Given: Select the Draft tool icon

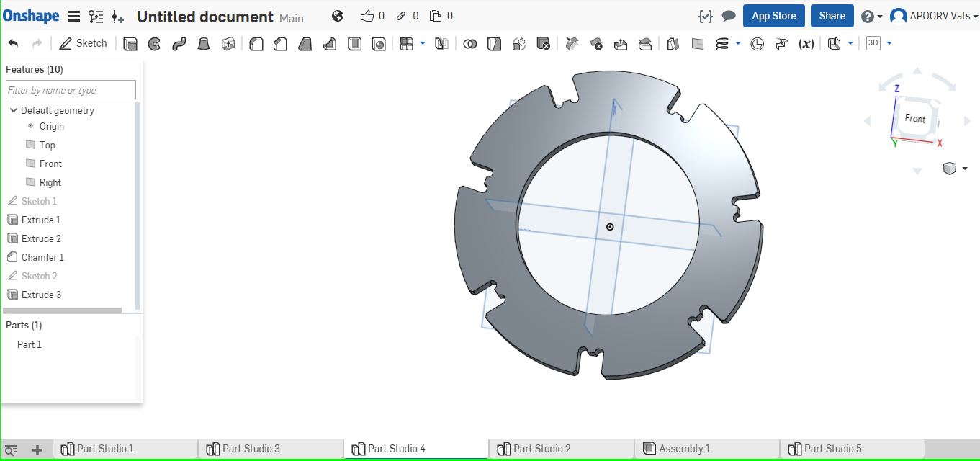Looking at the screenshot, I should (x=305, y=44).
